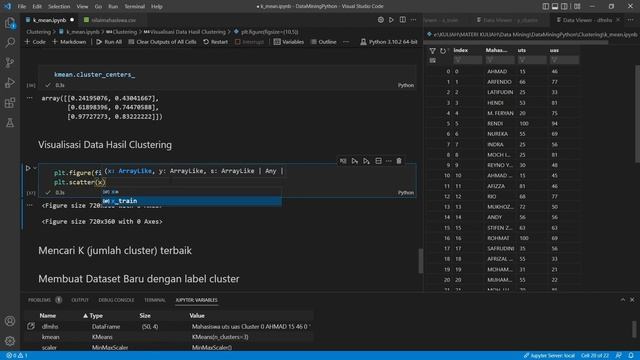Execute cell and below icon
Screen dimensions: 640x360
pyautogui.click(x=366, y=161)
